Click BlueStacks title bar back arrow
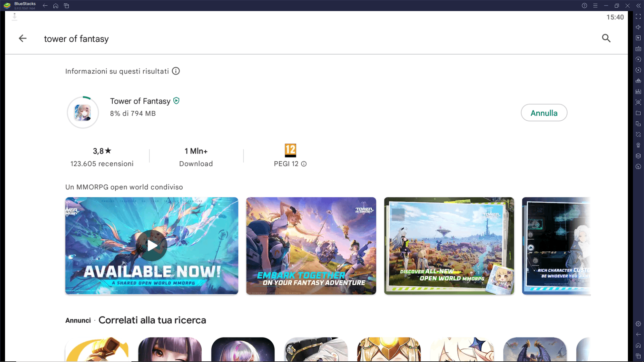The image size is (644, 362). (45, 6)
